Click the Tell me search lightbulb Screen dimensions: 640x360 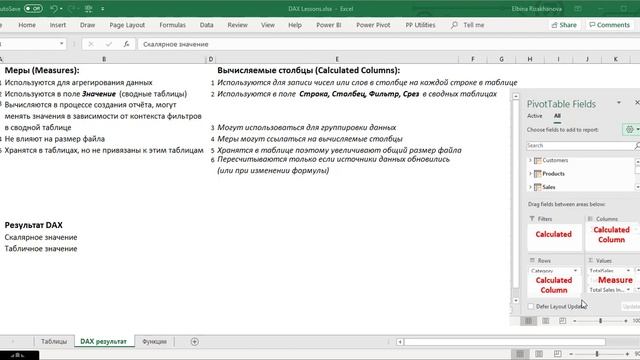point(454,25)
